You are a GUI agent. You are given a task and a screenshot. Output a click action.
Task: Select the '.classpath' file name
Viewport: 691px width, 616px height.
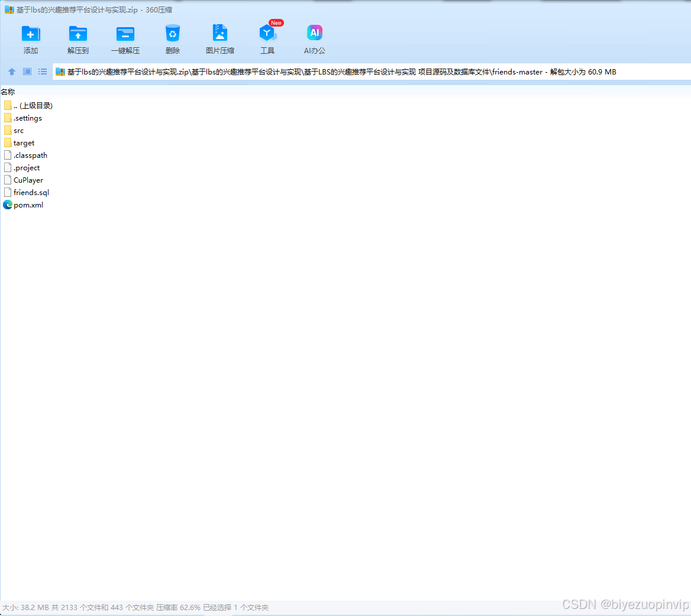coord(30,155)
